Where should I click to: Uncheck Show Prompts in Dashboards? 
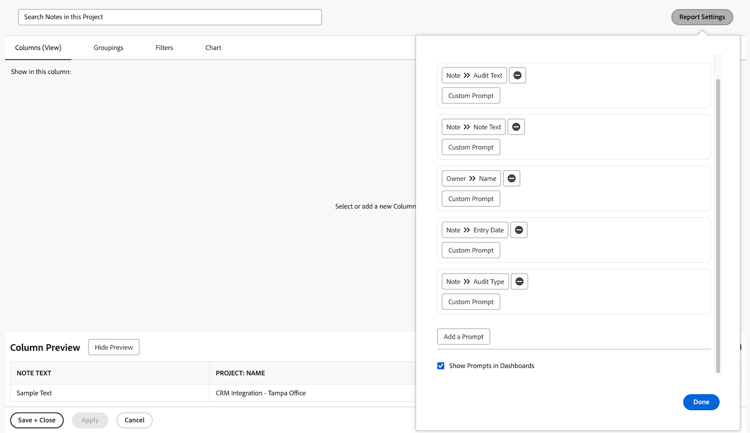point(441,366)
